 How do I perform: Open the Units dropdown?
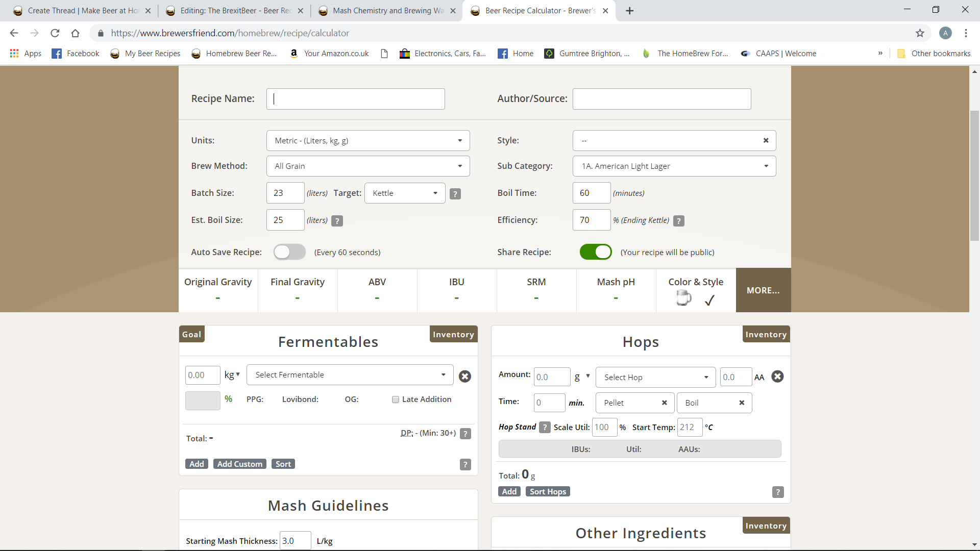click(x=367, y=141)
